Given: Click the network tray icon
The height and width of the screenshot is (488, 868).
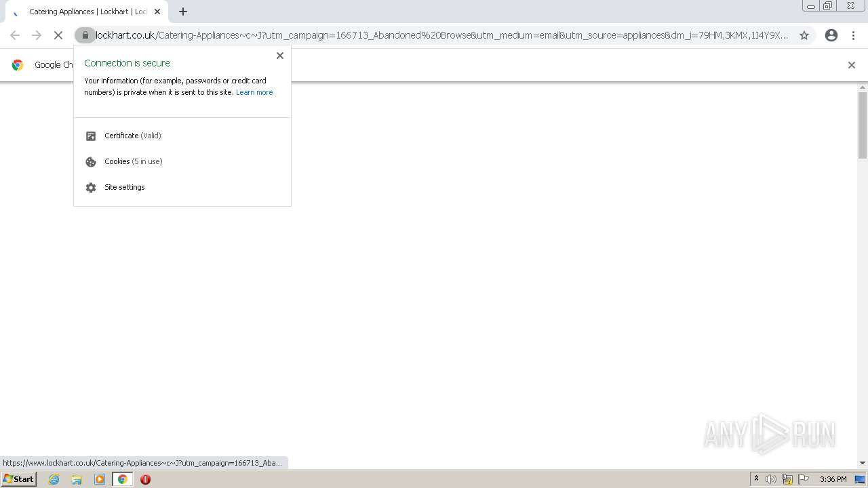Looking at the screenshot, I should tap(787, 479).
